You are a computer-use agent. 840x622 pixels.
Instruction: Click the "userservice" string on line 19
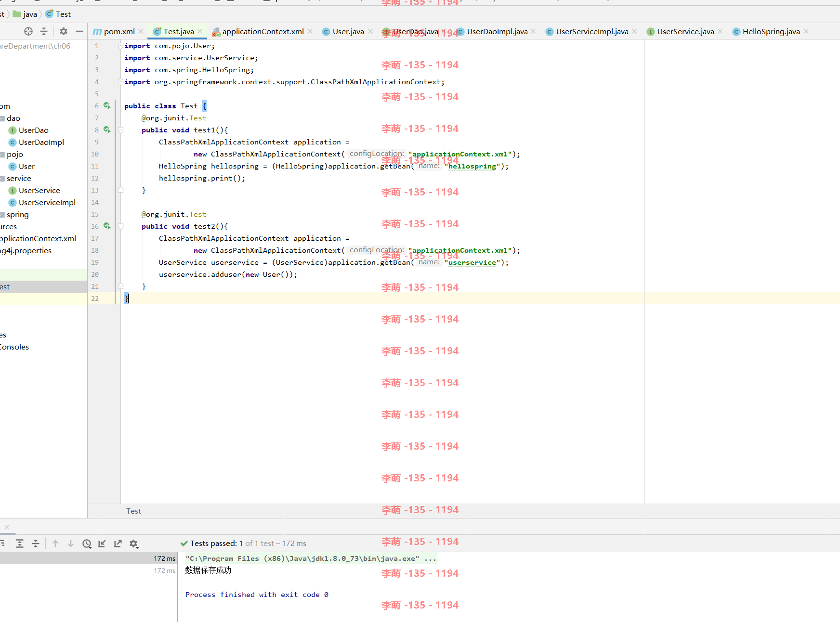(472, 262)
